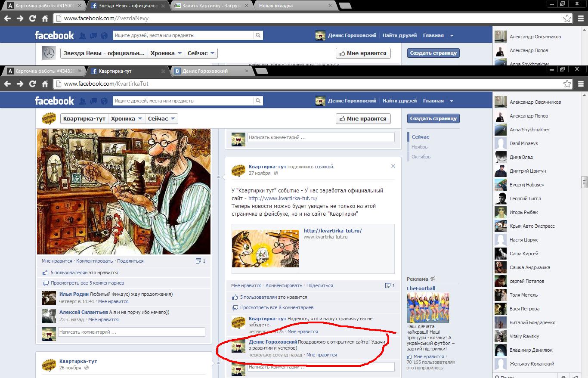Viewport: 588px width, 378px height.
Task: Go back in the KvartirkaTut browser window
Action: click(x=7, y=84)
